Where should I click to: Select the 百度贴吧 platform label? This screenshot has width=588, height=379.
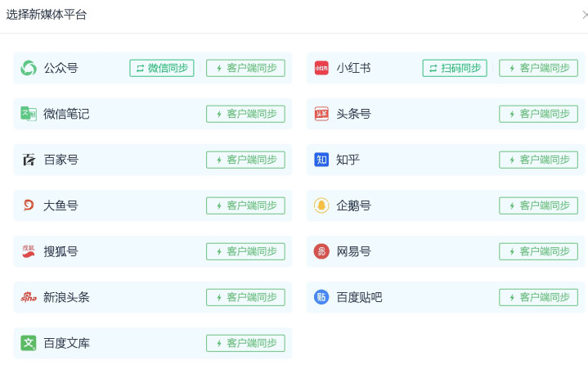pyautogui.click(x=359, y=297)
